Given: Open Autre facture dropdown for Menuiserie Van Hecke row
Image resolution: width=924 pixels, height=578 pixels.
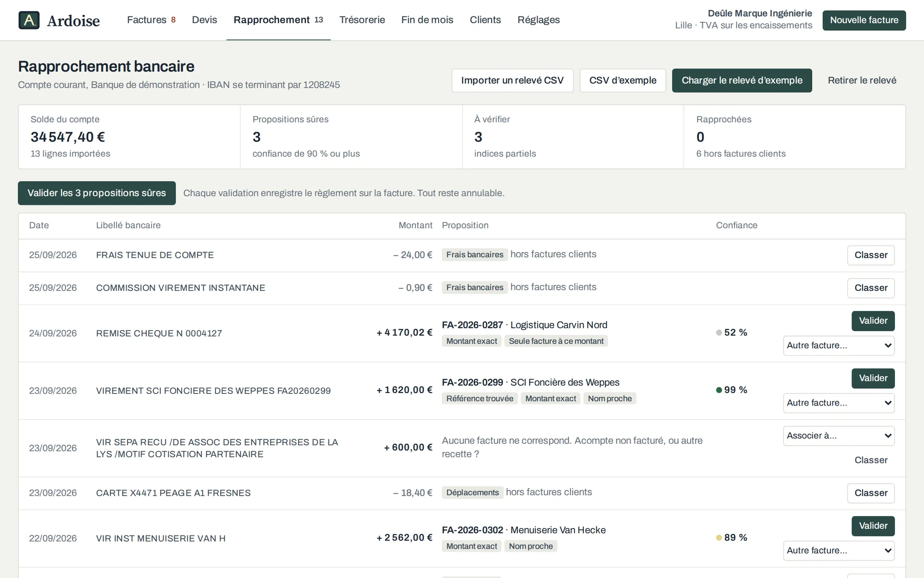Looking at the screenshot, I should click(839, 551).
